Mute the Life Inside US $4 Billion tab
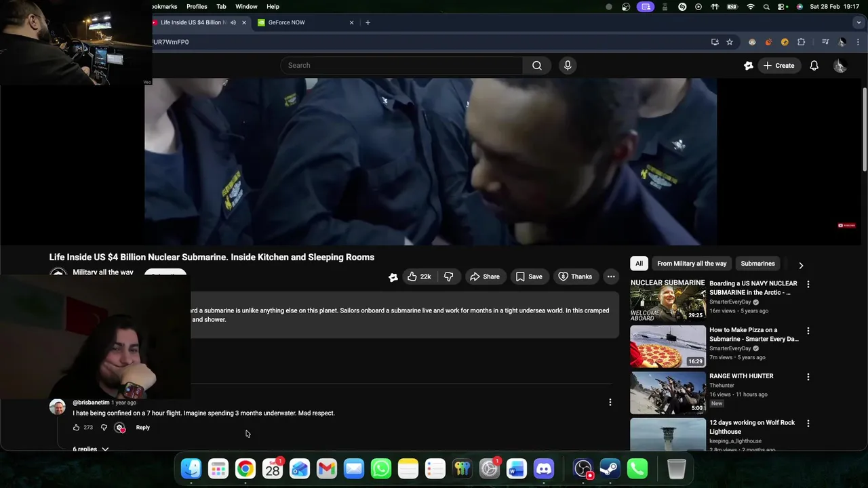The image size is (868, 488). pos(233,22)
